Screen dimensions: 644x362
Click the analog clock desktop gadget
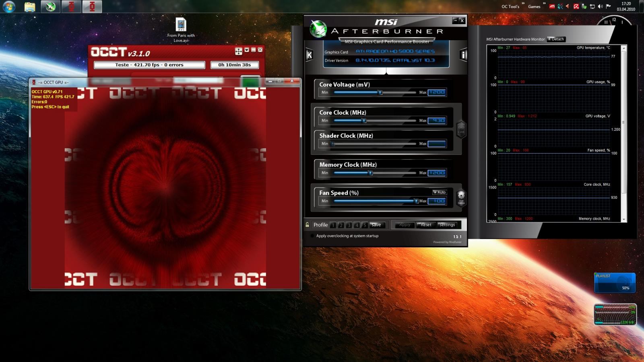point(614,20)
